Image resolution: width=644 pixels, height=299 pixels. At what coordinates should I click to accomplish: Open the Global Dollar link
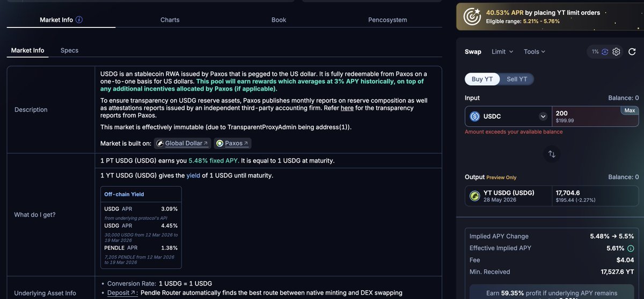[182, 143]
